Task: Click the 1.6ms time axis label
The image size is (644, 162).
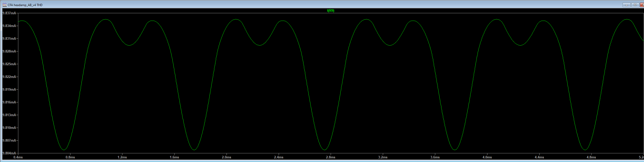Action: click(x=175, y=157)
